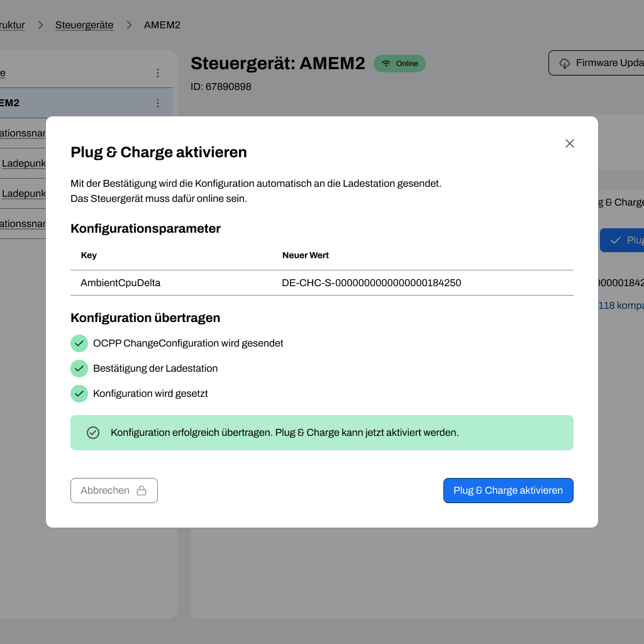
Task: Open three-dot menu for AMEM2 sidebar row
Action: (x=158, y=103)
